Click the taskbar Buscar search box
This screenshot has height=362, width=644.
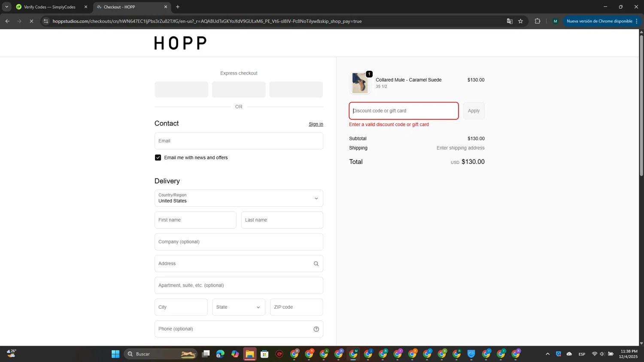coord(161,354)
